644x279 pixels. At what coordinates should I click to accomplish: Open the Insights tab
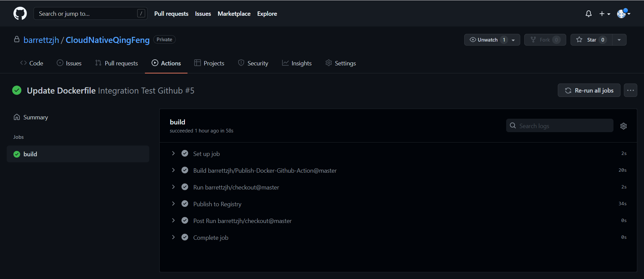(x=297, y=63)
